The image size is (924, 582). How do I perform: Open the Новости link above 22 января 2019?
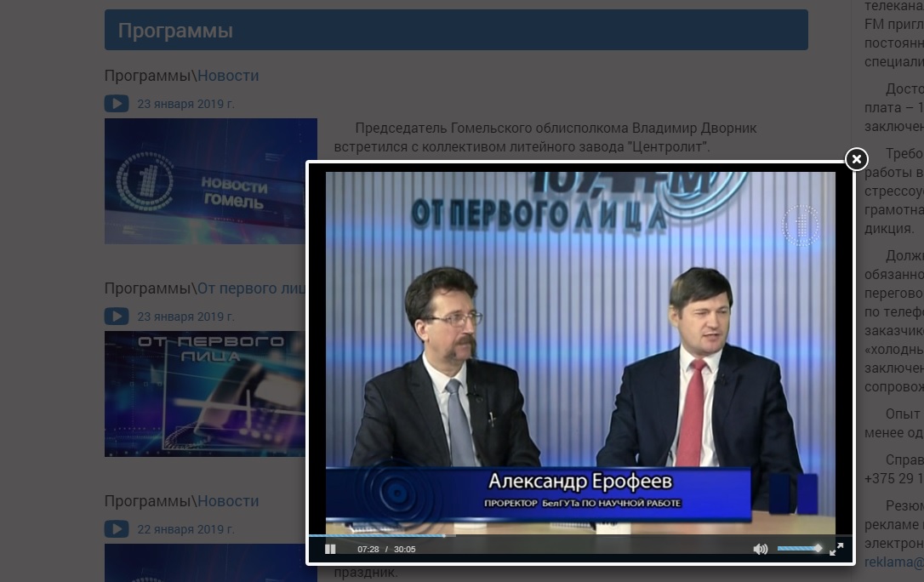(228, 501)
